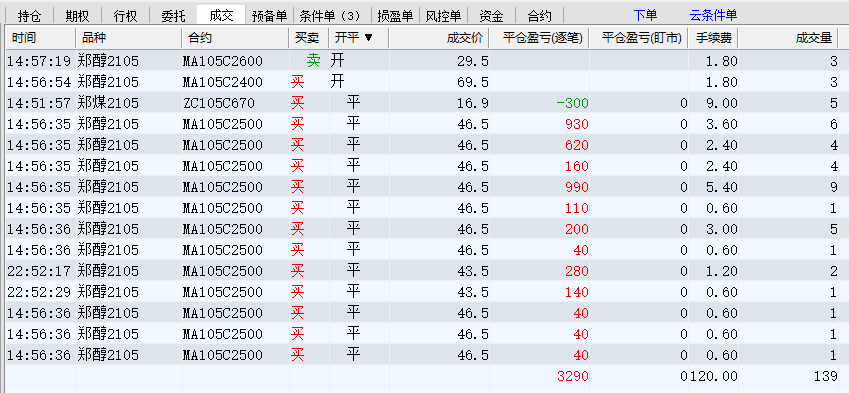Click the 5.40 fee cell
This screenshot has width=849, height=393.
point(721,187)
